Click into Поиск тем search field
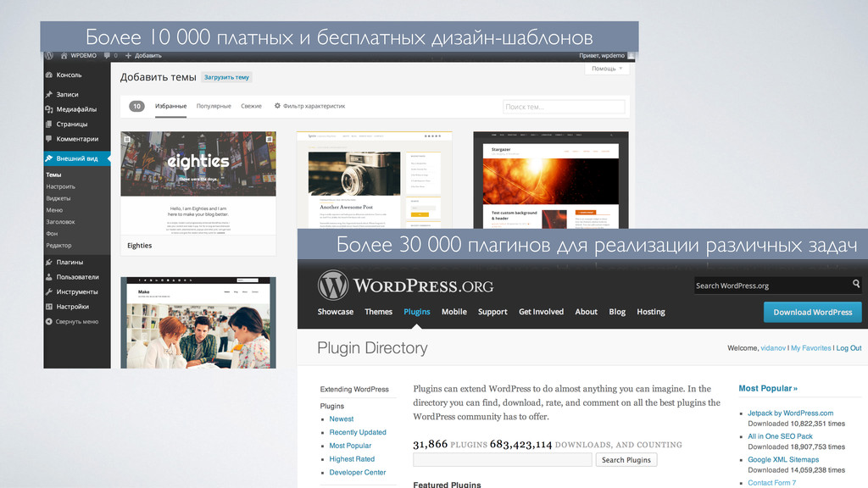This screenshot has height=488, width=868. pyautogui.click(x=564, y=107)
